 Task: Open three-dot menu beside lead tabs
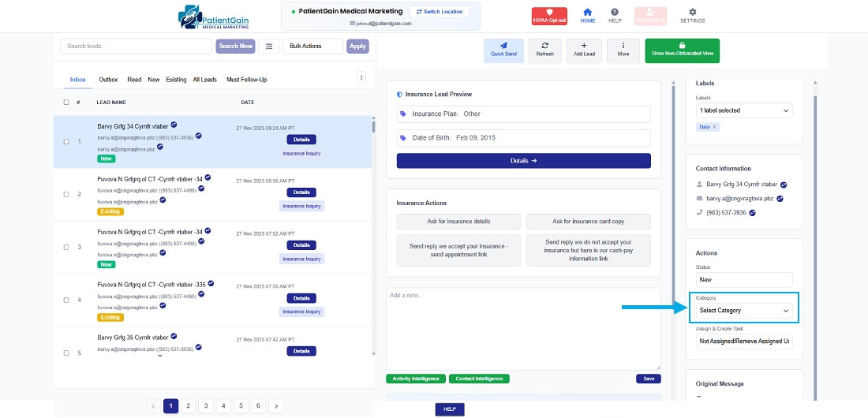[x=361, y=77]
